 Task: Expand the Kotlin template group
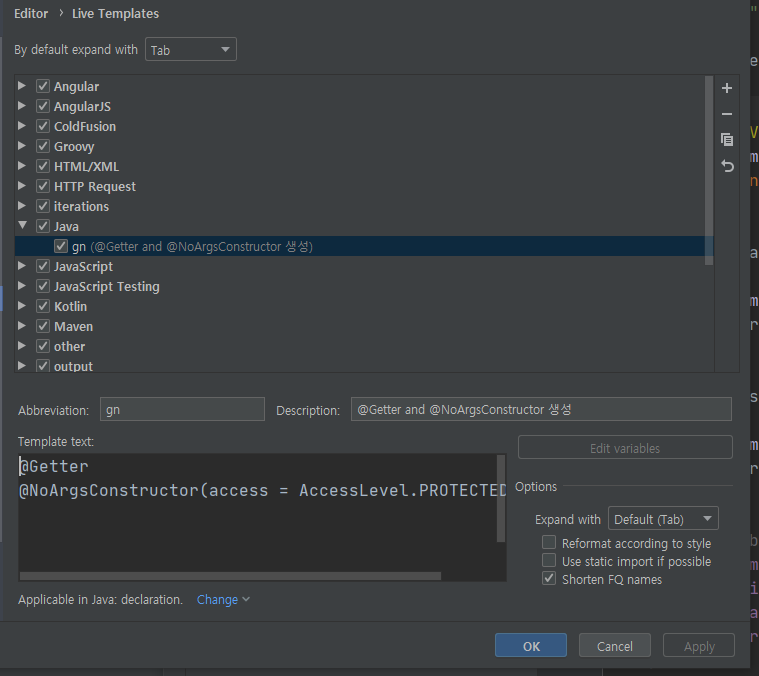(x=22, y=307)
